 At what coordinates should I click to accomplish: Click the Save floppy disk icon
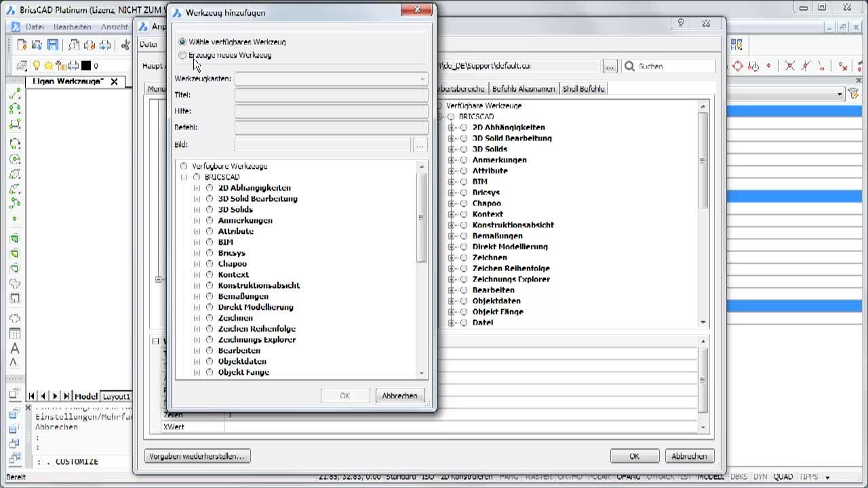(x=53, y=45)
